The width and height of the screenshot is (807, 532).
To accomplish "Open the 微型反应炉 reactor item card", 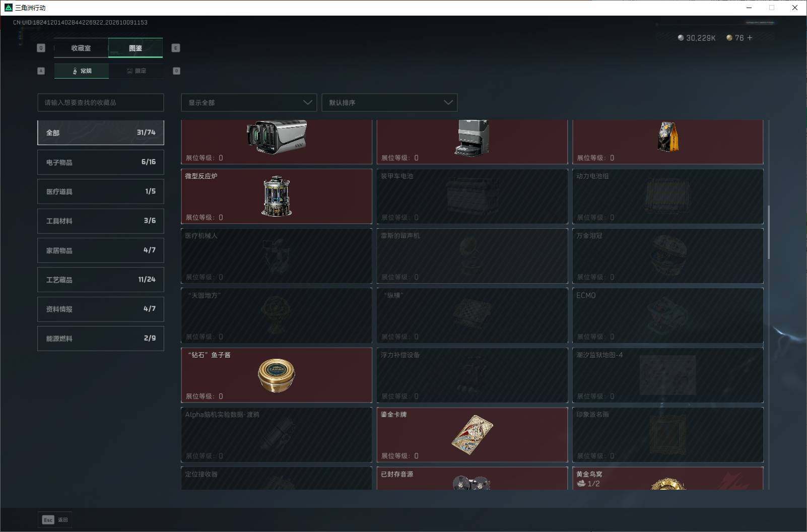I will tap(277, 196).
